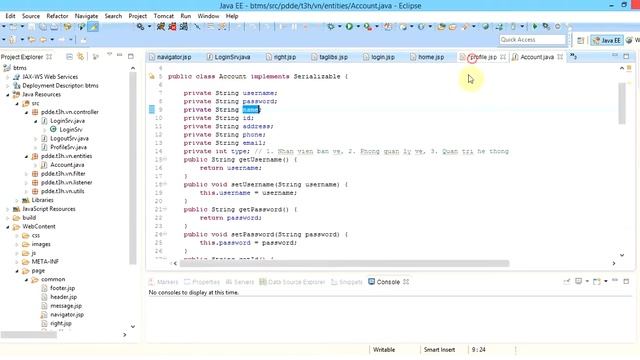Collapse the pdde.t3h.vn.controller package
640x360 pixels.
[27, 112]
